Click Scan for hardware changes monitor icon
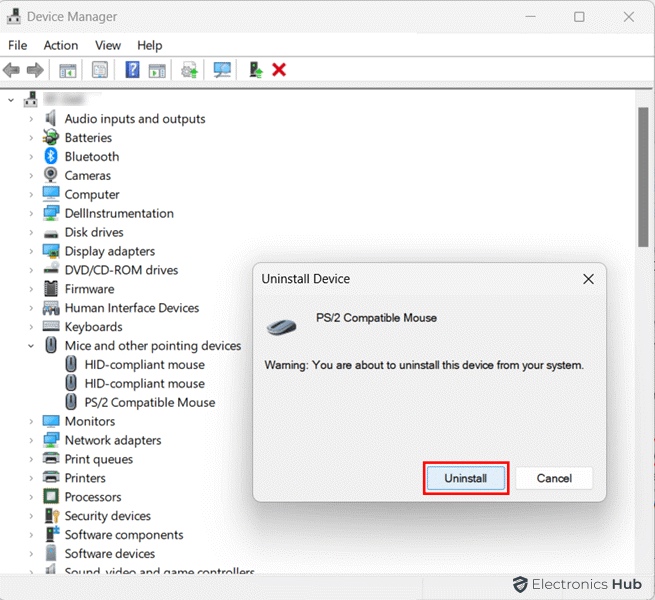Viewport: 655px width, 600px height. click(x=222, y=70)
